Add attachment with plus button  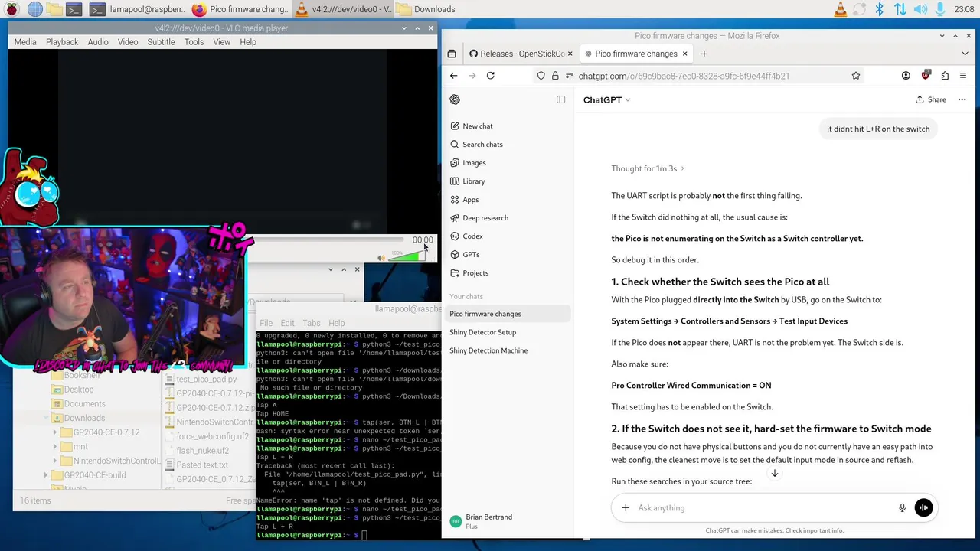(626, 507)
